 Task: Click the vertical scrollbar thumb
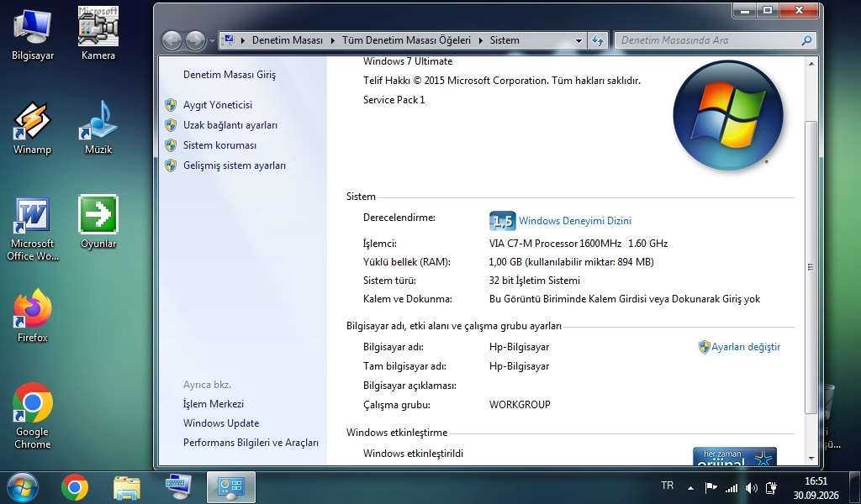(x=811, y=267)
